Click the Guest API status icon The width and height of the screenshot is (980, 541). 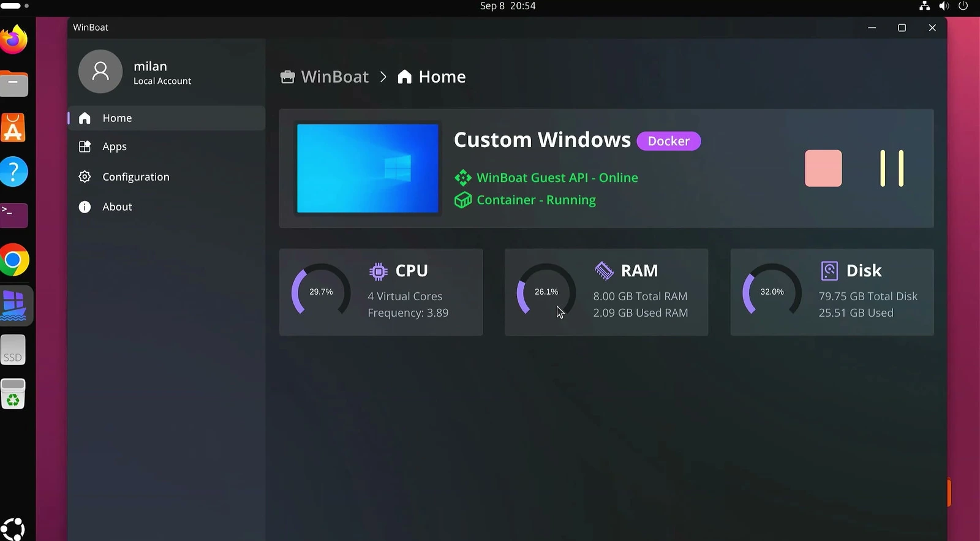(463, 178)
